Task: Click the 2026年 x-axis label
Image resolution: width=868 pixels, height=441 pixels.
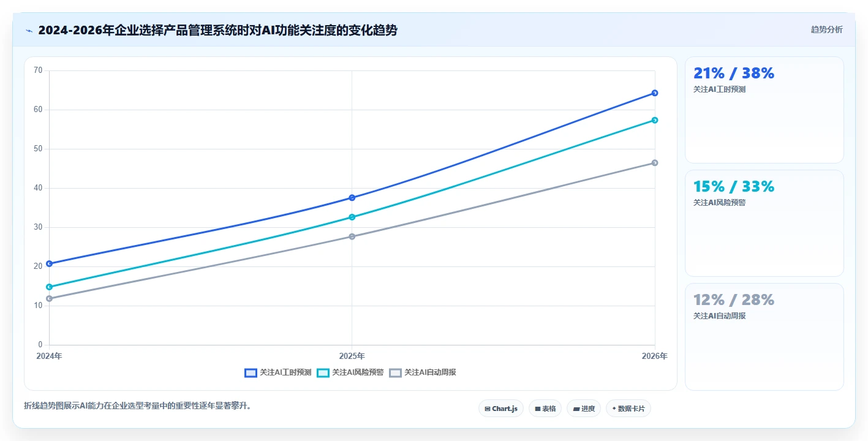Action: coord(655,356)
